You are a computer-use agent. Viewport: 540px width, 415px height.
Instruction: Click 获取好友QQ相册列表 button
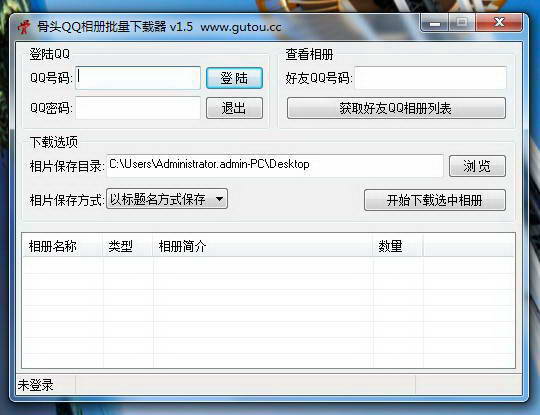point(396,108)
